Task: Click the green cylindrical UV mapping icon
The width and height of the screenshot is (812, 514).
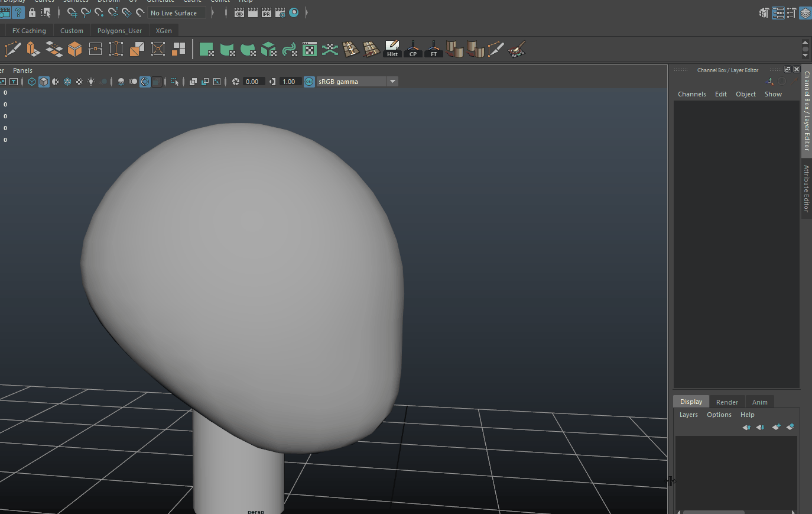Action: point(228,49)
